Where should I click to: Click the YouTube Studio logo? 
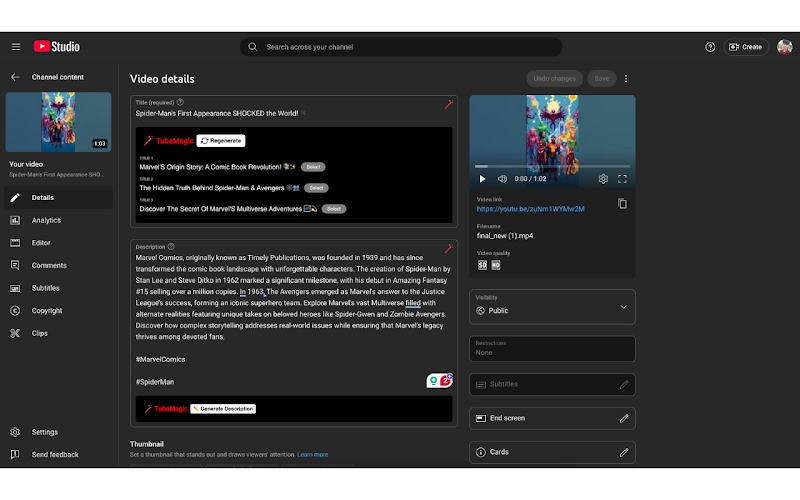(x=57, y=47)
